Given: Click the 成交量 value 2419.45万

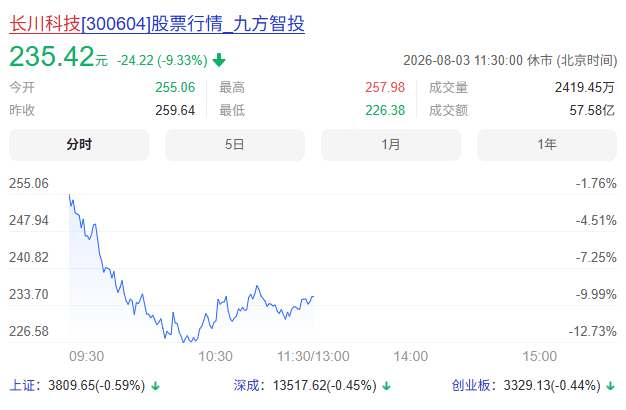Looking at the screenshot, I should pyautogui.click(x=585, y=87).
